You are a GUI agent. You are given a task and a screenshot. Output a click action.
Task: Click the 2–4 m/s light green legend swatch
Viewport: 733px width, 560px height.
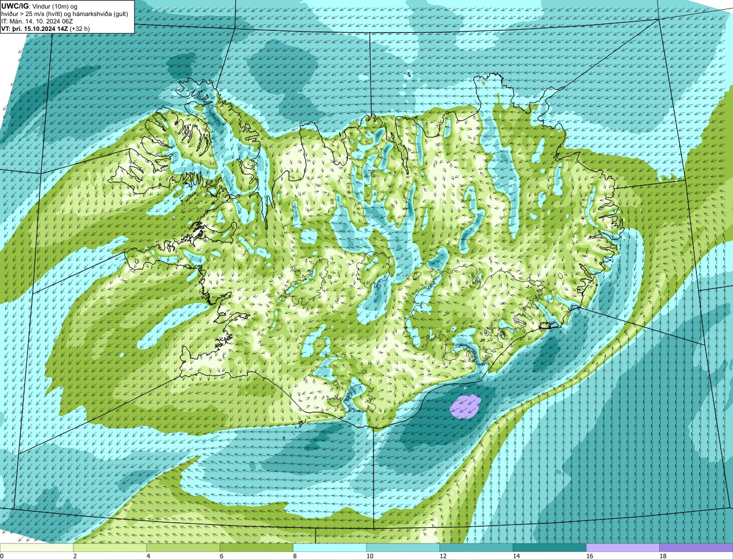tap(110, 548)
